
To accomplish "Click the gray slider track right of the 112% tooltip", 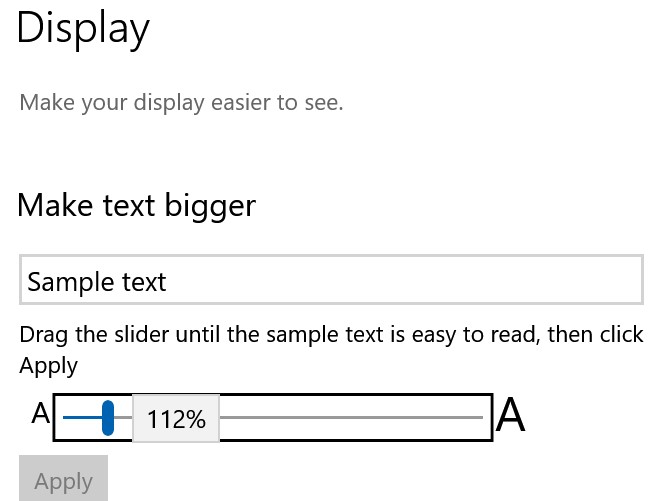I will [x=351, y=417].
